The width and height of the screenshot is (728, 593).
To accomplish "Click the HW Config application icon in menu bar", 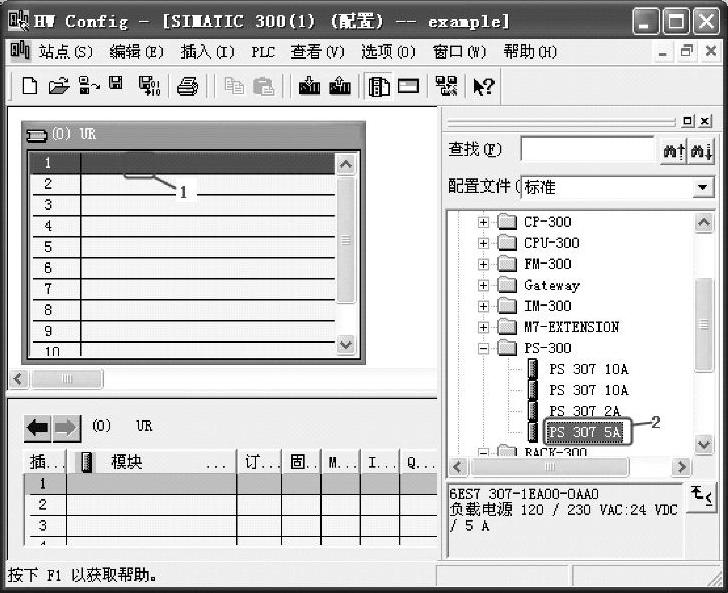I will (20, 50).
